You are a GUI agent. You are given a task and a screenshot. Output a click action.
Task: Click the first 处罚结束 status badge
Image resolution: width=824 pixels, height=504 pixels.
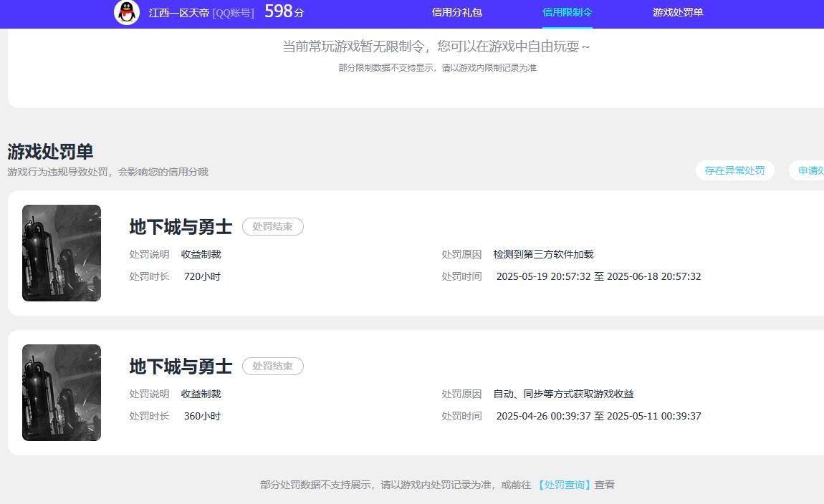tap(272, 226)
